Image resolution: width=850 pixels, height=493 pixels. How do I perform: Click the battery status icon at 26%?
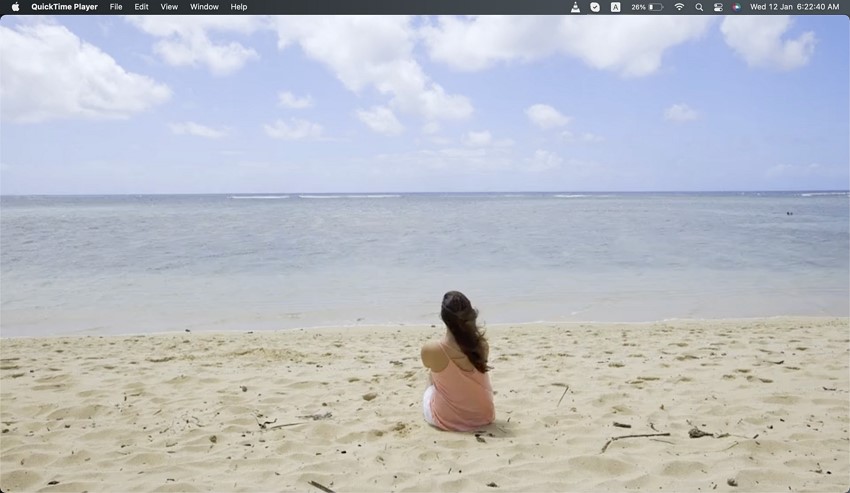647,7
